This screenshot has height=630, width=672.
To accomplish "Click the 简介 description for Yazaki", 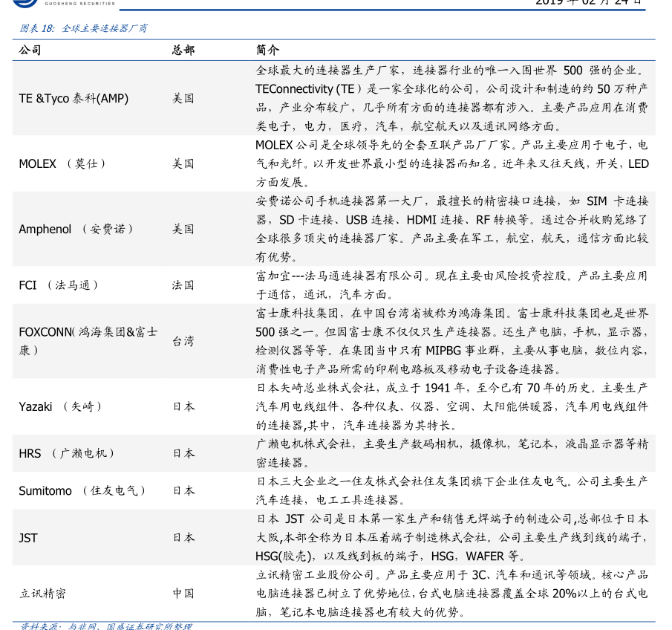I will point(451,406).
